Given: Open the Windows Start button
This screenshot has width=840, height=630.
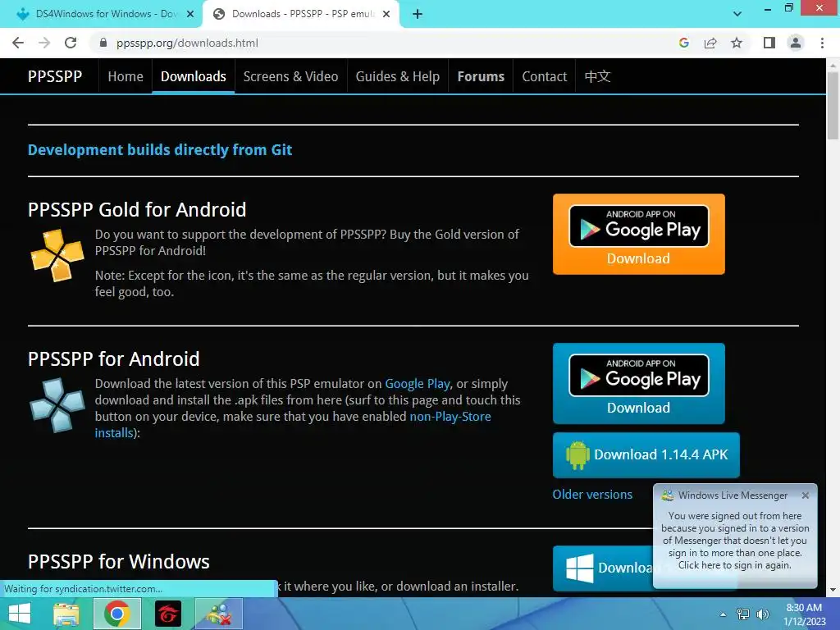Looking at the screenshot, I should [x=20, y=614].
